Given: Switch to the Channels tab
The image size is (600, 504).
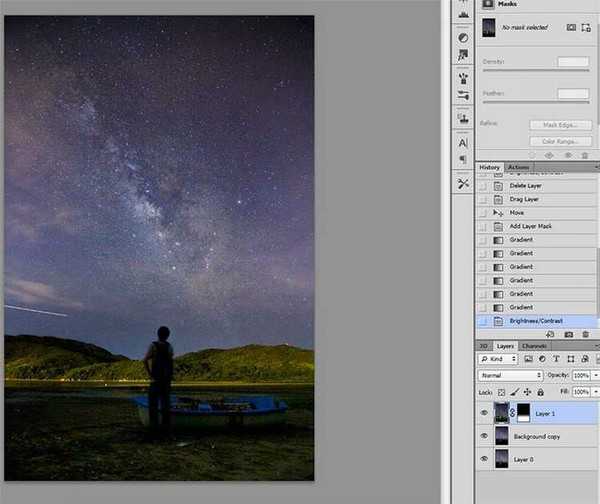Looking at the screenshot, I should (534, 346).
